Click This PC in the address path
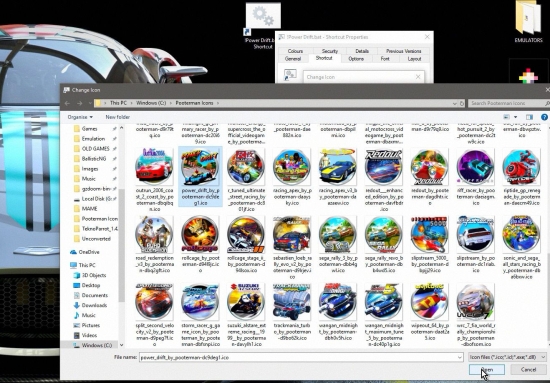 click(118, 103)
